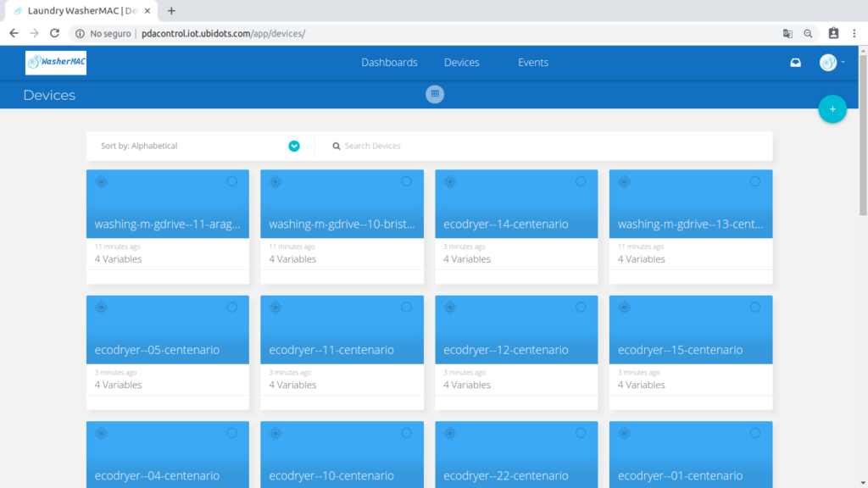The image size is (868, 488).
Task: Open device ecodryer--14-centenario
Action: coord(505,224)
